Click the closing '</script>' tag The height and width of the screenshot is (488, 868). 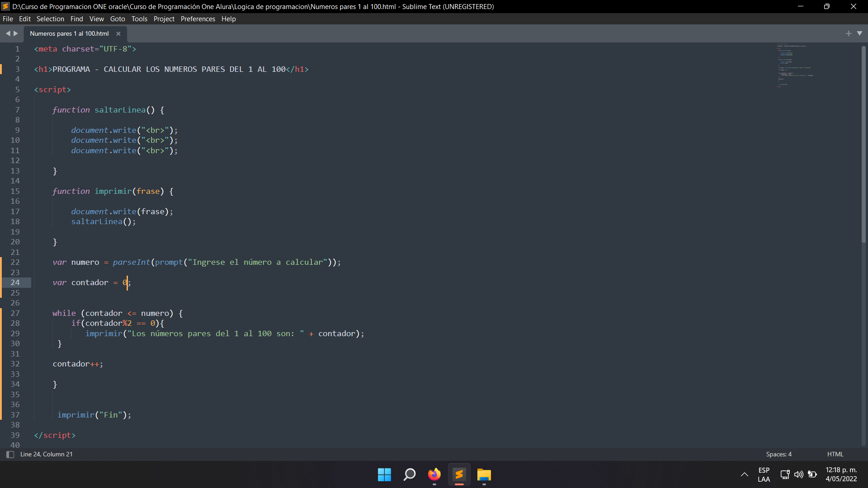click(55, 435)
